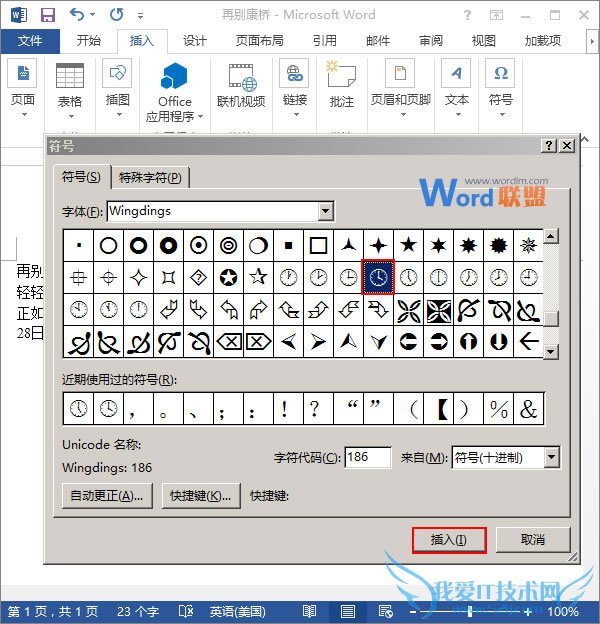The image size is (600, 624).
Task: Click the symbol grid scroll down arrow
Action: coord(551,351)
